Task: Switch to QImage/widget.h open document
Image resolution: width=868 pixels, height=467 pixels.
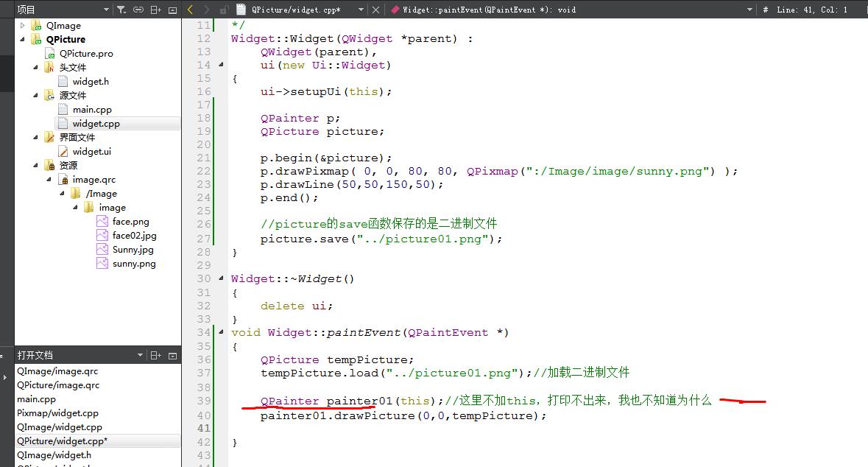Action: (x=54, y=454)
